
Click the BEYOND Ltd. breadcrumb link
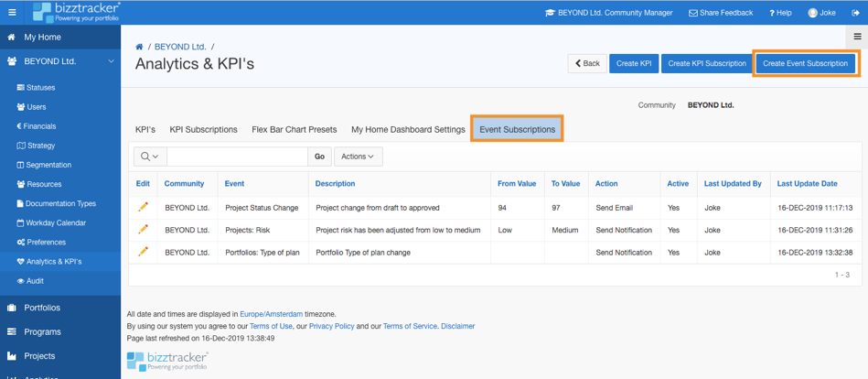point(180,47)
